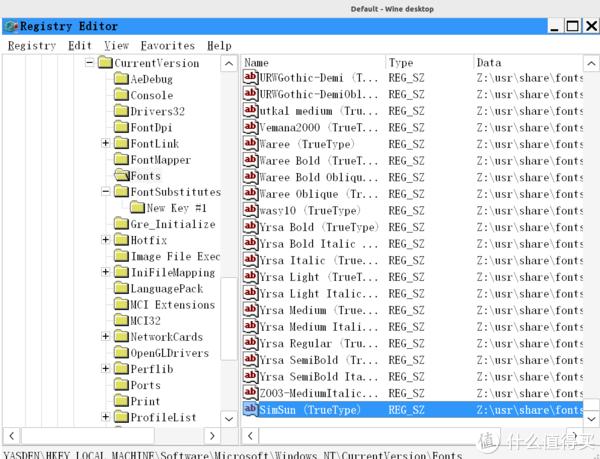Click the Print folder icon

tap(121, 400)
